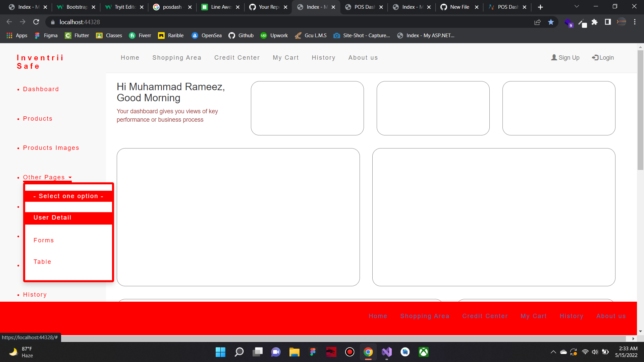Viewport: 644px width, 362px height.
Task: Open Chrome's three-dot menu
Action: 635,22
